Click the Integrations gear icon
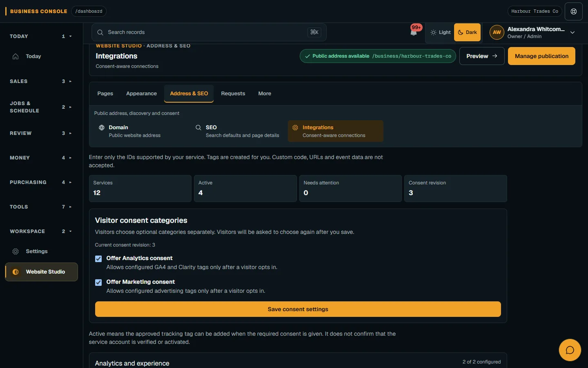The image size is (588, 368). (295, 128)
